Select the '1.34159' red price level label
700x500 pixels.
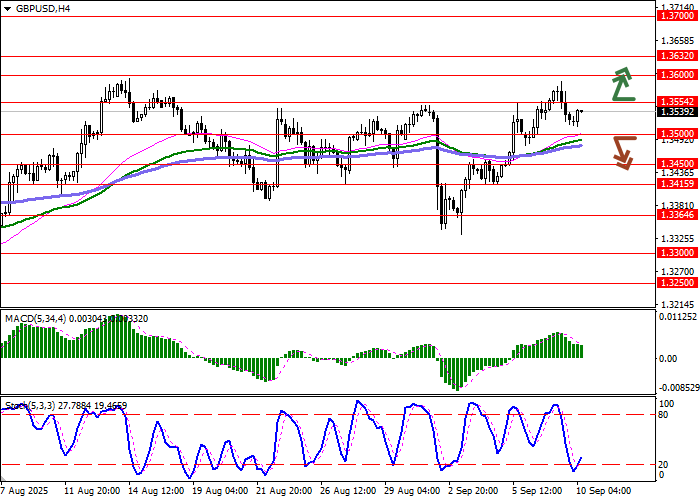click(677, 184)
